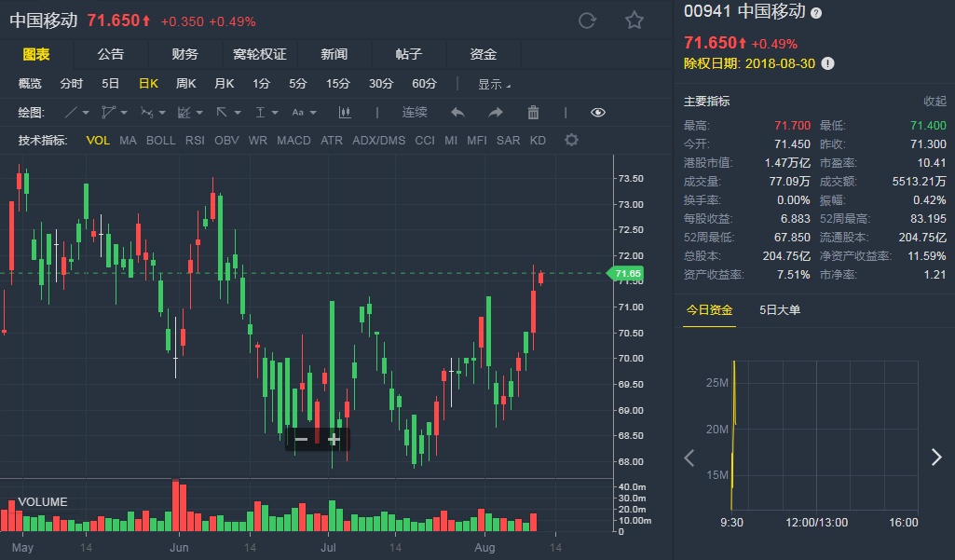Toggle the SAR indicator
The width and height of the screenshot is (955, 560).
click(508, 140)
